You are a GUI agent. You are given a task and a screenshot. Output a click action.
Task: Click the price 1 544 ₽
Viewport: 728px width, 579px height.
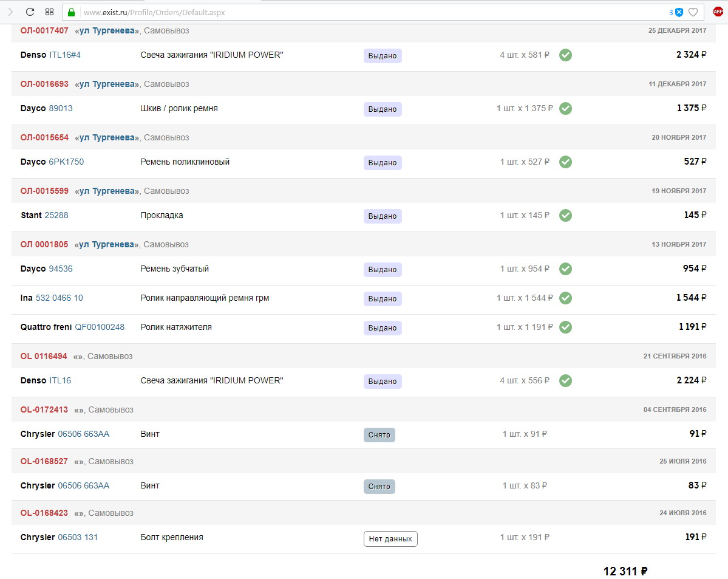[x=692, y=298]
